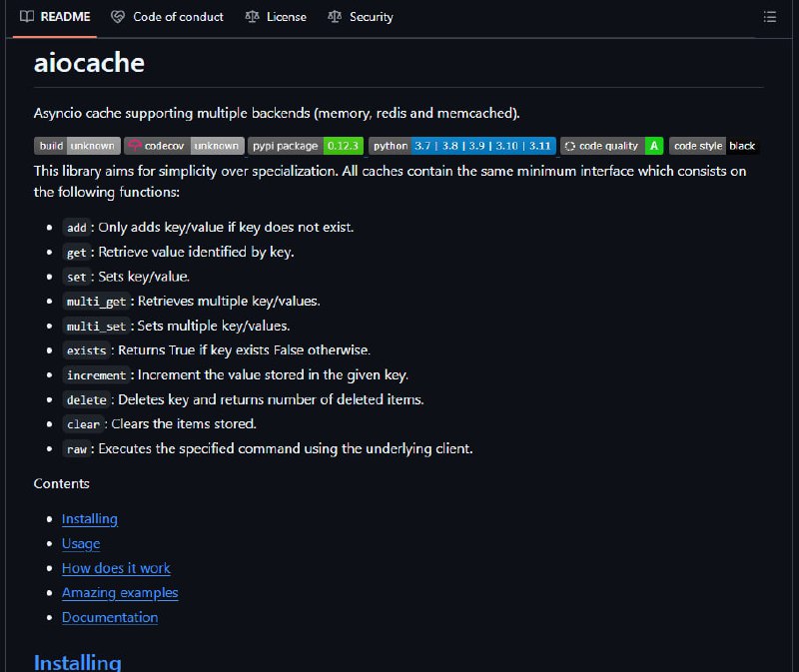Click the python versions badge

pos(462,146)
